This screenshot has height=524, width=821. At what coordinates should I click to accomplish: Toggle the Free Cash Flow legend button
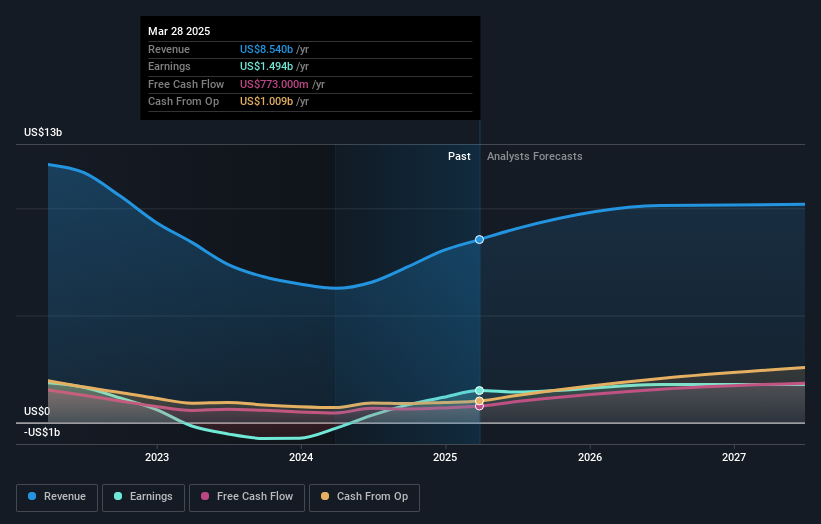tap(247, 497)
